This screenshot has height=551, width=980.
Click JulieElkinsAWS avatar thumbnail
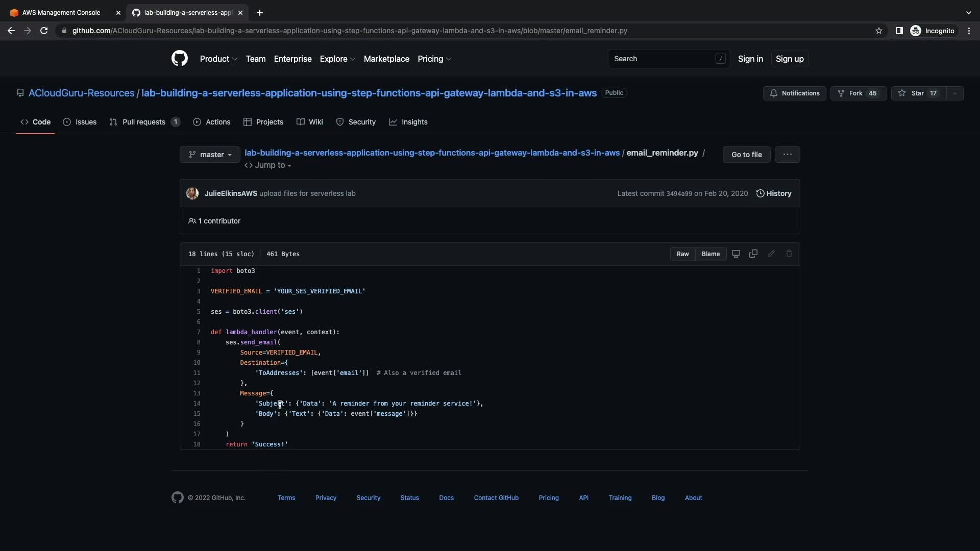(192, 193)
